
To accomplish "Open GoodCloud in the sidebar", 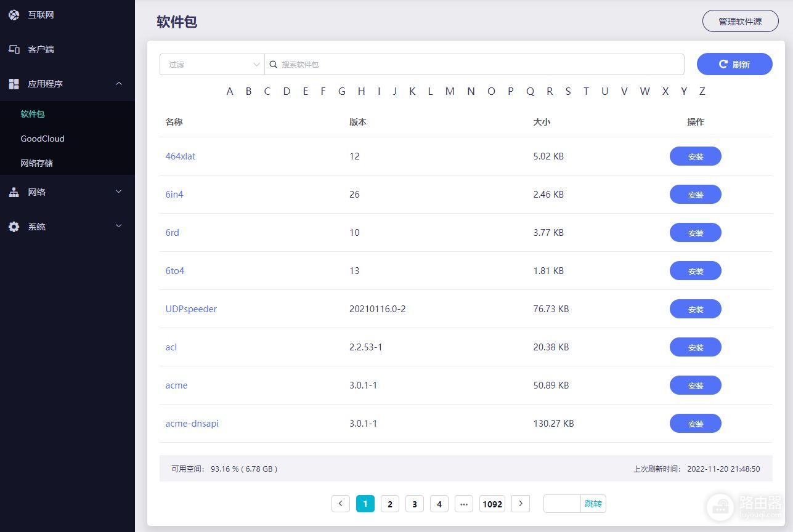I will (x=43, y=139).
